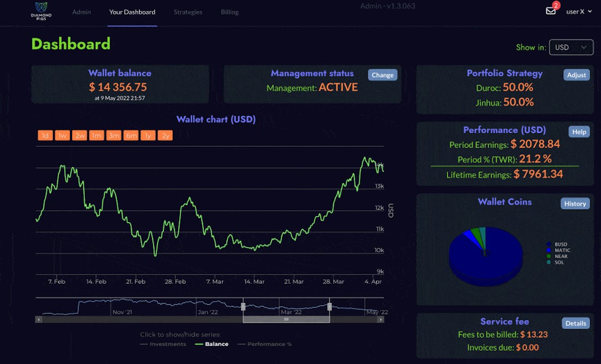Toggle the Performance % series
The height and width of the screenshot is (364, 601).
[x=264, y=344]
